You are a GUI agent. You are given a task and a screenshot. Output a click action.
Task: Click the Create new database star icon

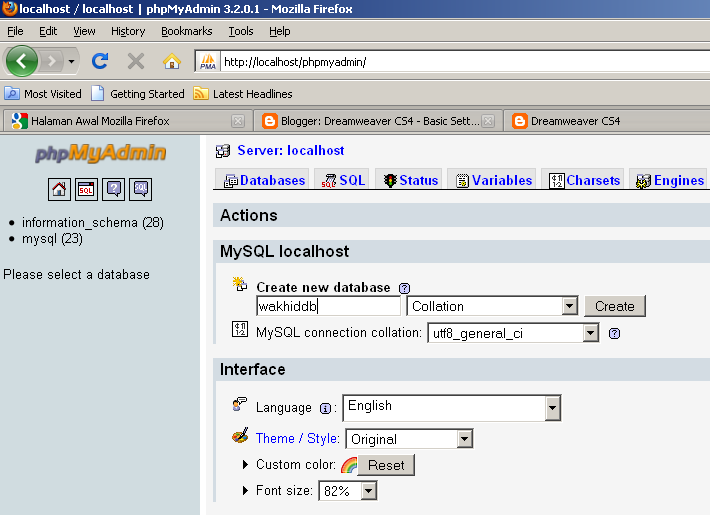pyautogui.click(x=240, y=284)
